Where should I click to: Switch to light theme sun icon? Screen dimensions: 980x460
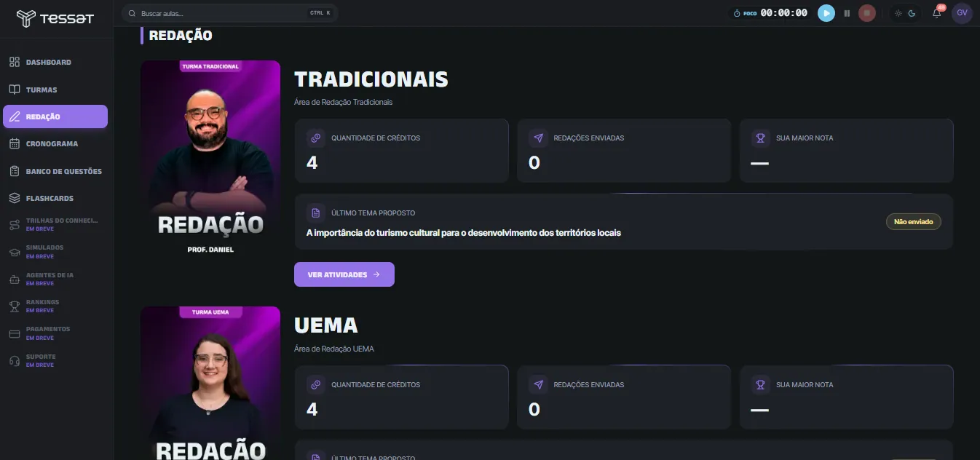[x=898, y=13]
